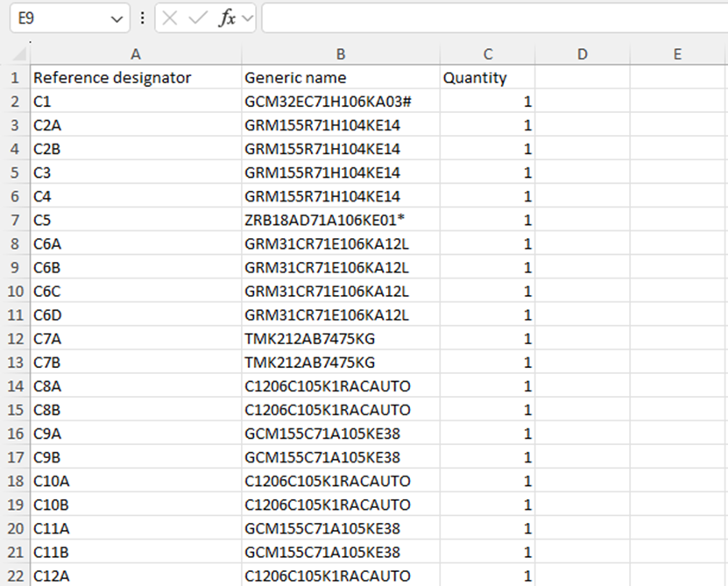Expand the chevron next to the fx icon
The width and height of the screenshot is (728, 586).
tap(247, 18)
